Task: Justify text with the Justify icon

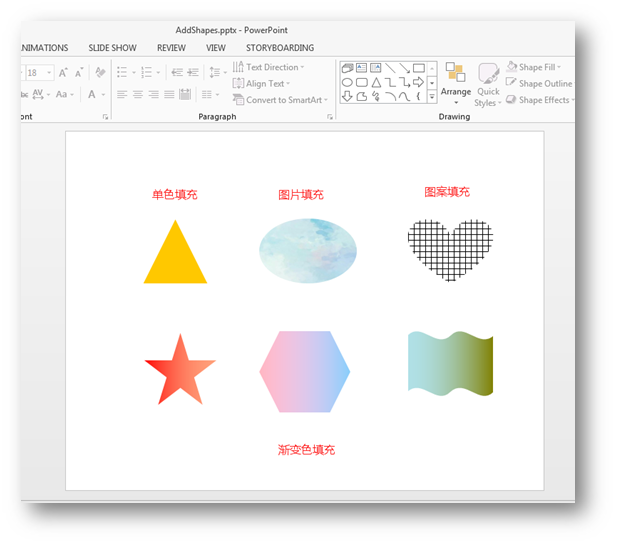Action: point(169,94)
